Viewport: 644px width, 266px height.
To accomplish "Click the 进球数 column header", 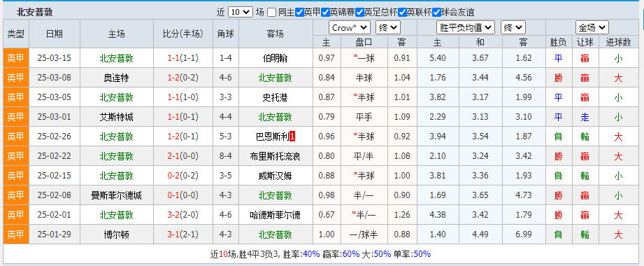I will click(618, 42).
